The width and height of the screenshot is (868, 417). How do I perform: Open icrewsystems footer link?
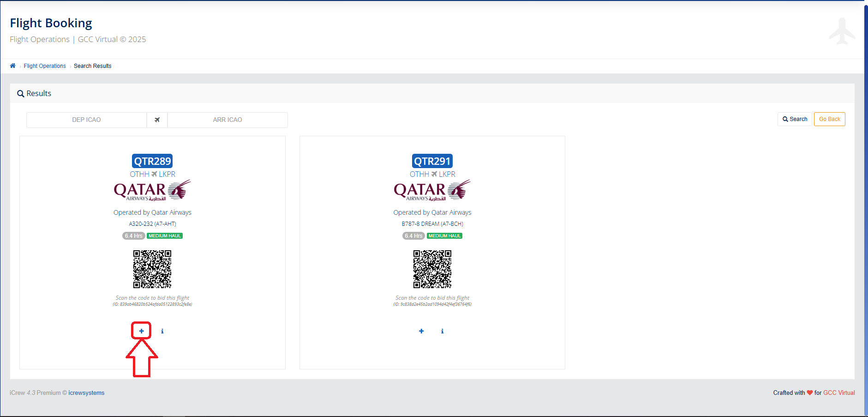pyautogui.click(x=86, y=393)
